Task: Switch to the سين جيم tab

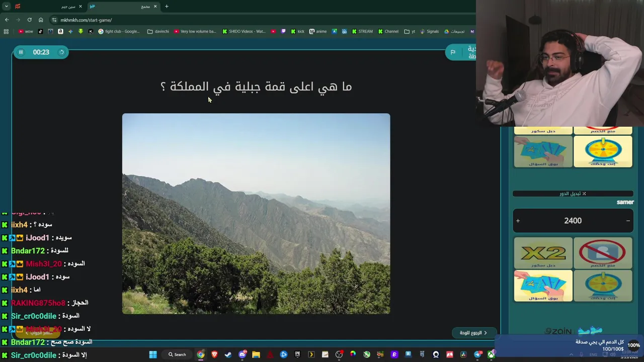Action: tap(48, 7)
